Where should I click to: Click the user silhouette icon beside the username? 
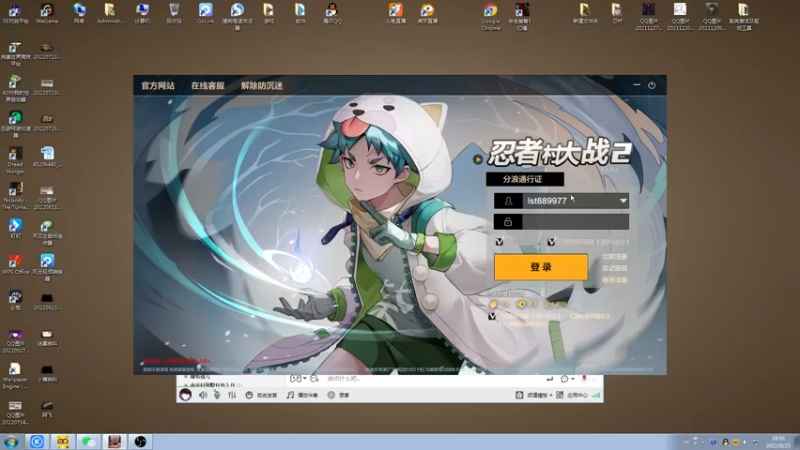508,201
